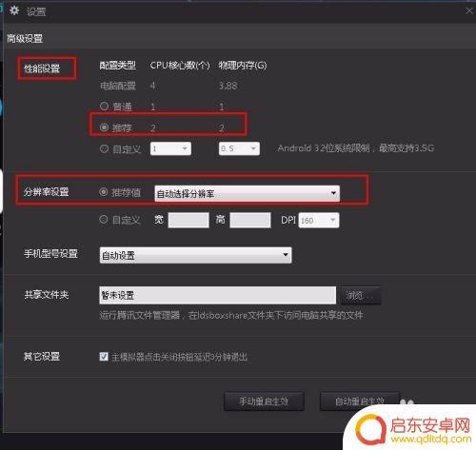Select the 推荐值 resolution option
The image size is (476, 450).
coord(104,191)
